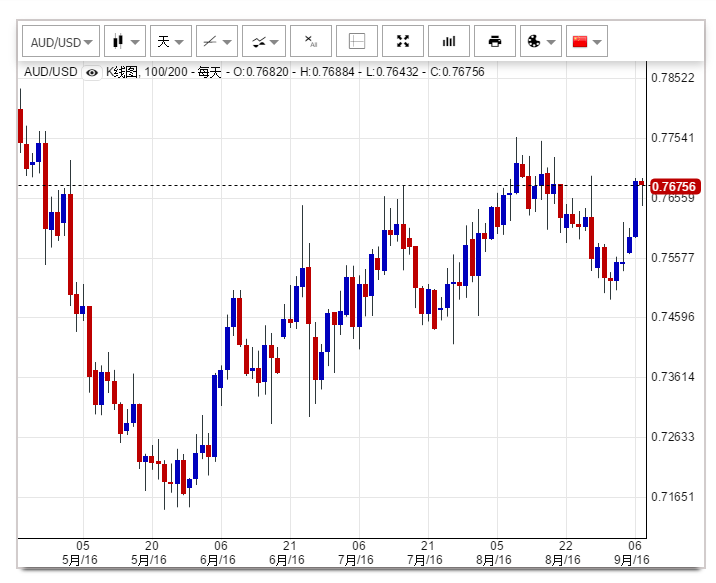Open the candlestick chart type dropdown
Image resolution: width=716 pixels, height=583 pixels.
125,42
